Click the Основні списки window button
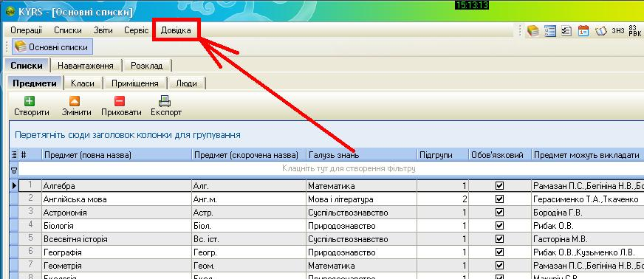Viewport: 644px width, 279px height. 52,46
